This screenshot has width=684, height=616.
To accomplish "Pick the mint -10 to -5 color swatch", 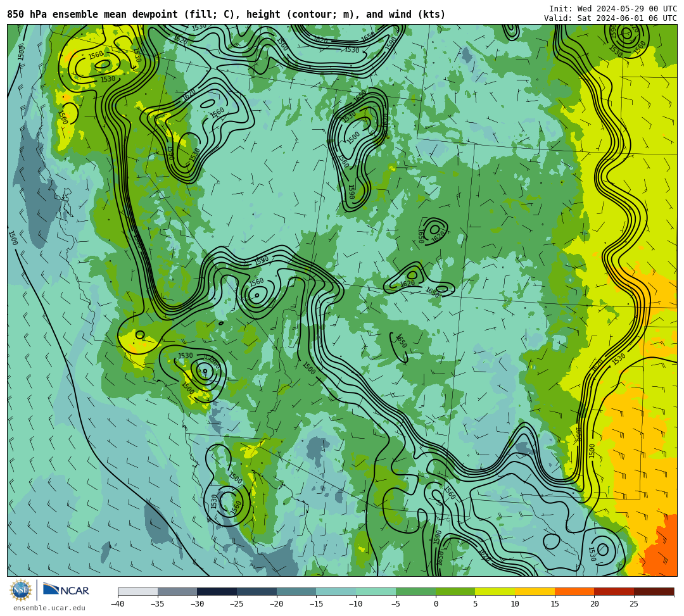I will click(x=376, y=591).
